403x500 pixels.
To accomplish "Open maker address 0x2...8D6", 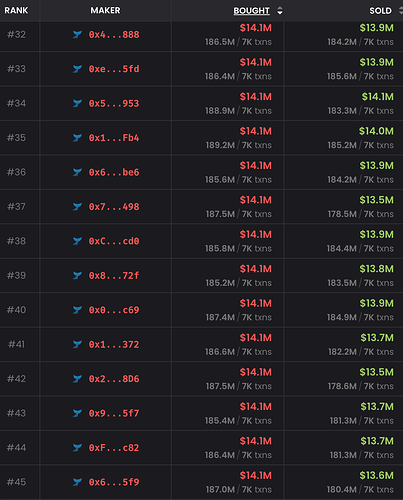I will pyautogui.click(x=114, y=379).
